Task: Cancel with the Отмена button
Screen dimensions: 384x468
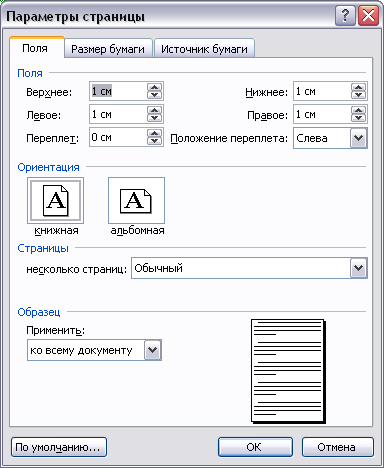Action: click(338, 447)
